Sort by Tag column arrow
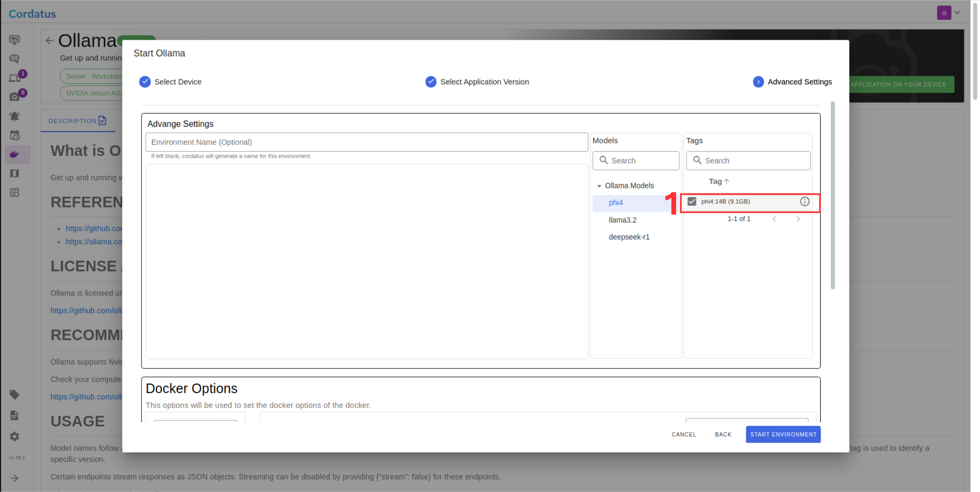 pos(726,181)
